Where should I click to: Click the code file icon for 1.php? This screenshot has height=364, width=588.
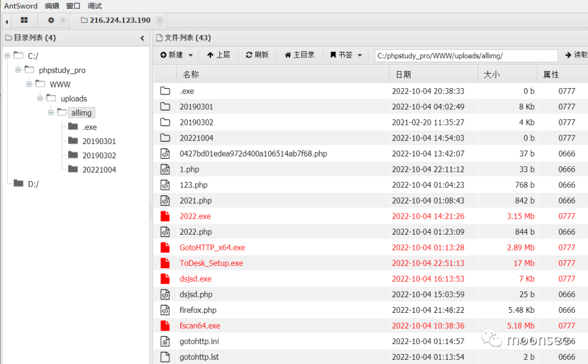coord(165,169)
